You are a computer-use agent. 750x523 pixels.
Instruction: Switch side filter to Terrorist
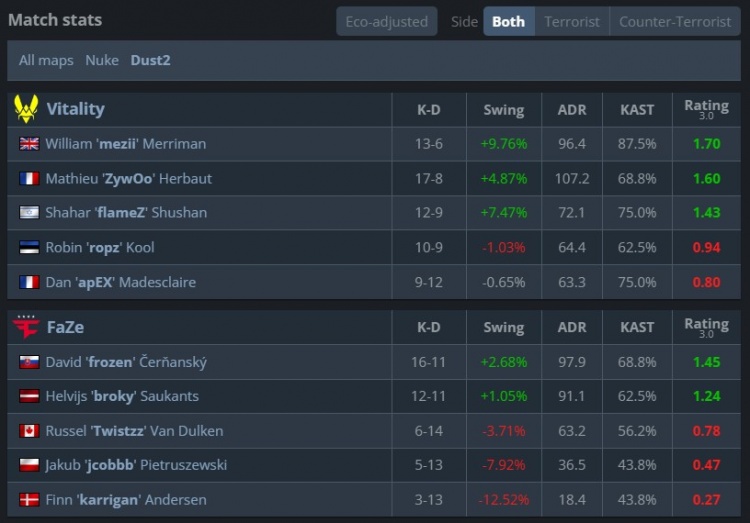click(572, 21)
